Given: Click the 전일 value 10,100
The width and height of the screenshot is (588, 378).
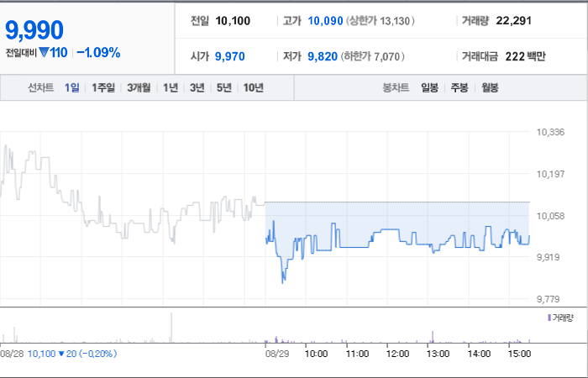Looking at the screenshot, I should pyautogui.click(x=233, y=21).
